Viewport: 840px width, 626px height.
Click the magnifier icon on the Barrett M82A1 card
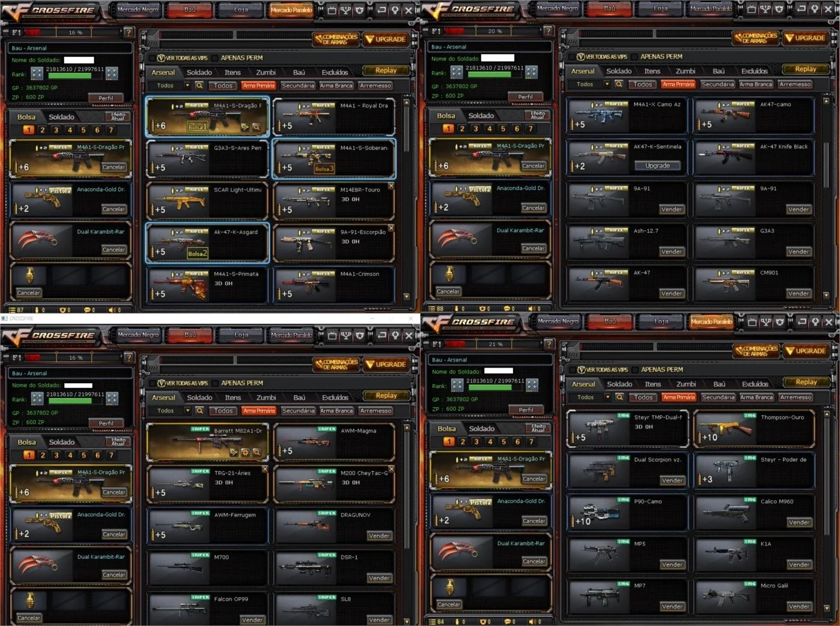click(x=256, y=453)
